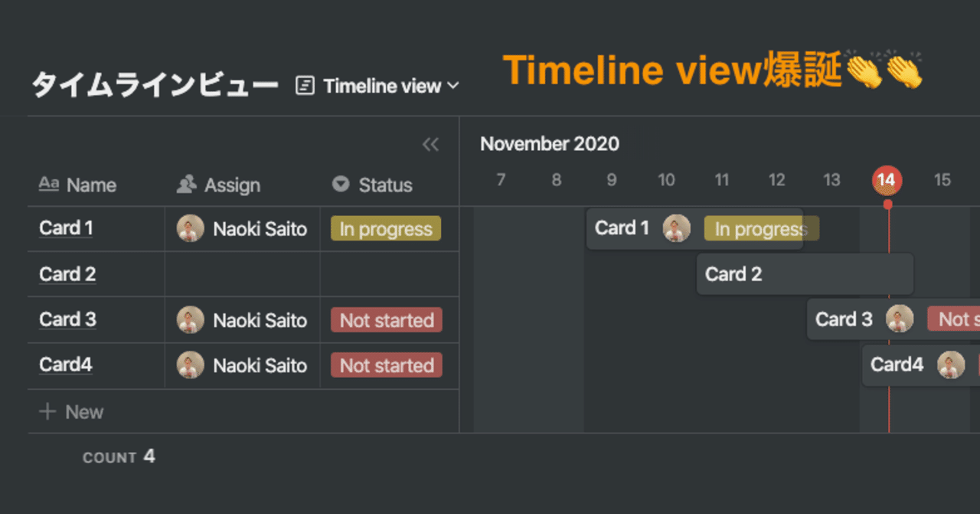Image resolution: width=980 pixels, height=514 pixels.
Task: Click Not started tag in Card 3 row
Action: click(x=387, y=320)
